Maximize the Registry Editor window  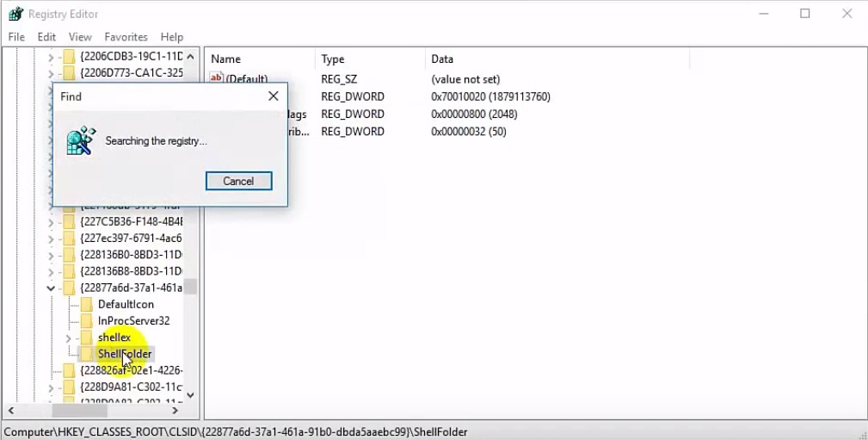(805, 14)
